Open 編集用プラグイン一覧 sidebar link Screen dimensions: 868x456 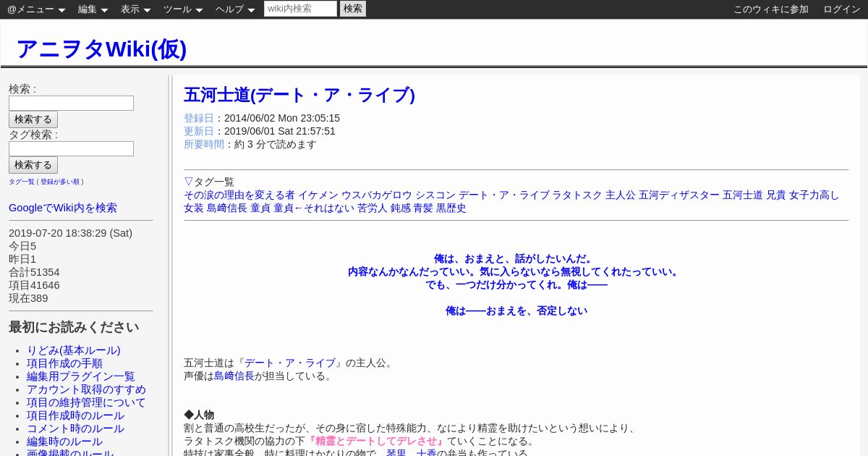(x=81, y=376)
